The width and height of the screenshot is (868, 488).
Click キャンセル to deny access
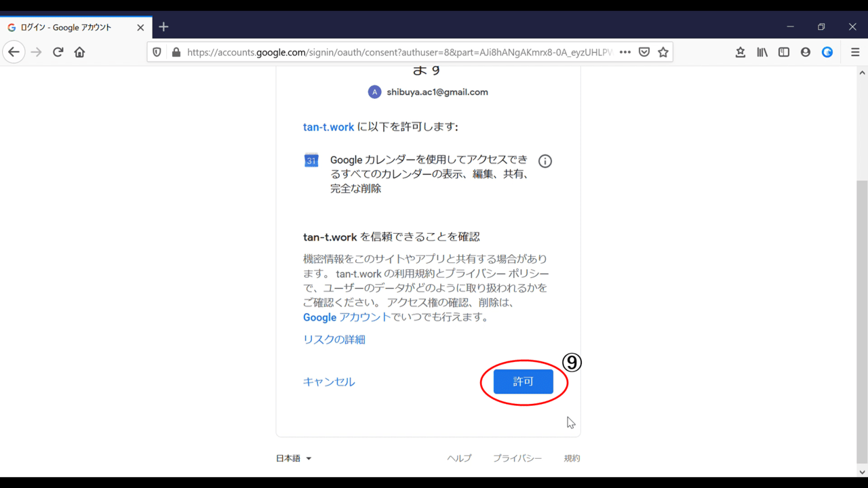tap(329, 382)
